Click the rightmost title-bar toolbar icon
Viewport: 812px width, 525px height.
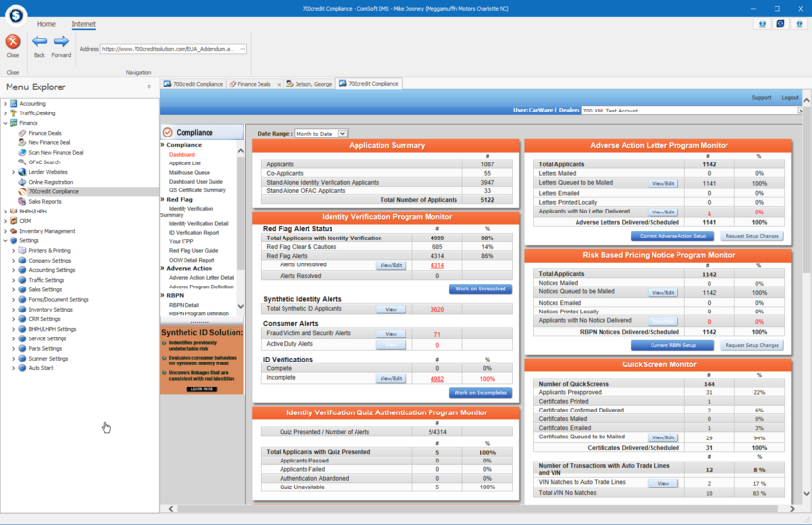tap(800, 24)
